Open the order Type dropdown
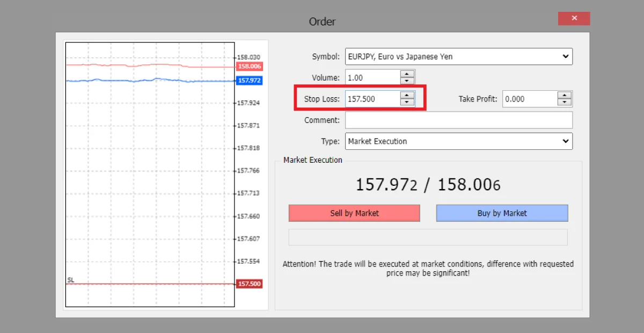 pyautogui.click(x=565, y=141)
